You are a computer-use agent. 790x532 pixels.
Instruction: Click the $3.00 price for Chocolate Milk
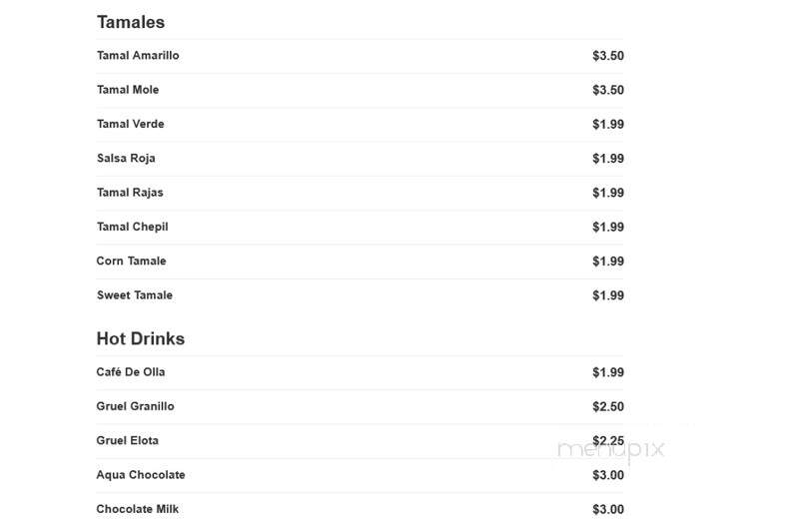(608, 509)
